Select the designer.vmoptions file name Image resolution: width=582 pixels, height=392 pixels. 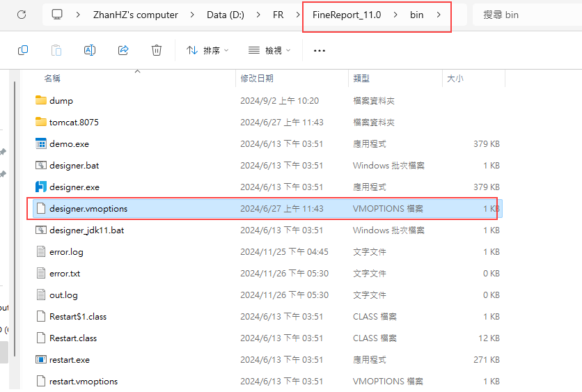click(x=88, y=209)
